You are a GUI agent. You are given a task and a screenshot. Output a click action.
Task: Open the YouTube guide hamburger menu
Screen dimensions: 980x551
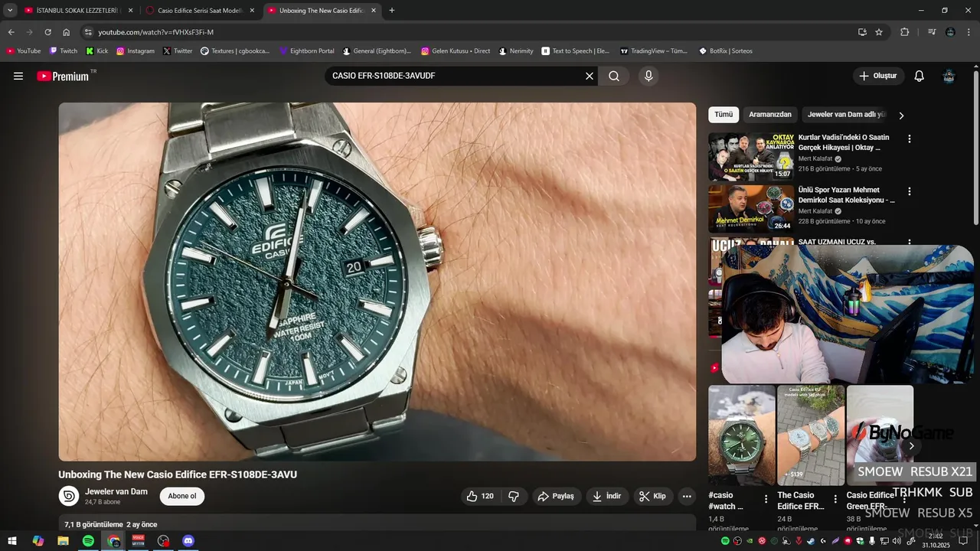coord(18,77)
